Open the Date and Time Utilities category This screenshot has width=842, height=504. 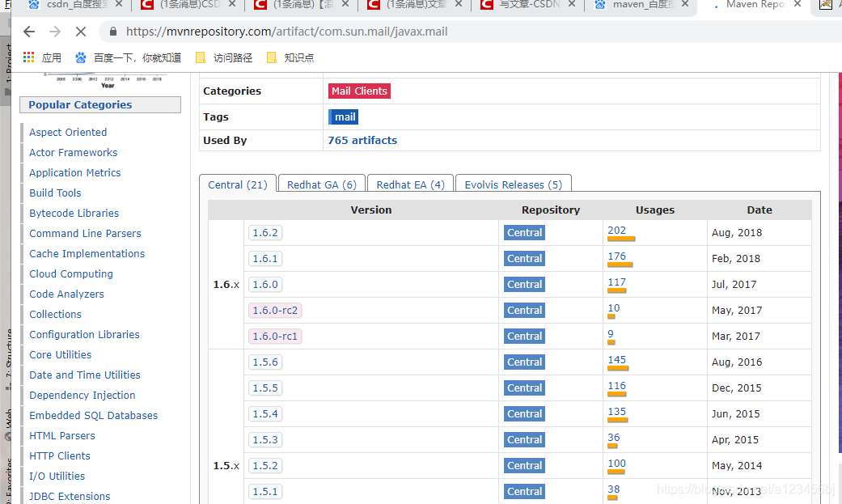(x=85, y=375)
